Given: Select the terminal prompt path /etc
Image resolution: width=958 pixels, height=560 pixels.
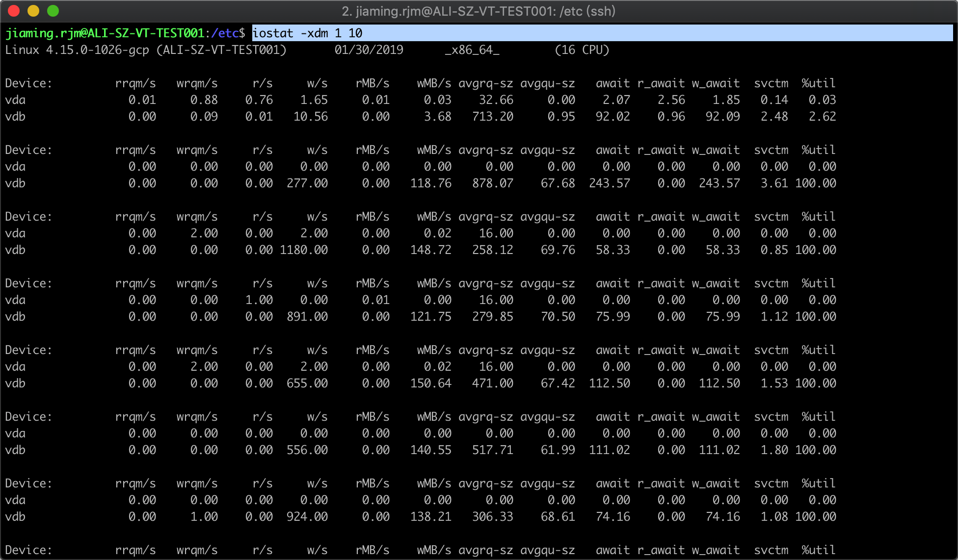Looking at the screenshot, I should (226, 33).
